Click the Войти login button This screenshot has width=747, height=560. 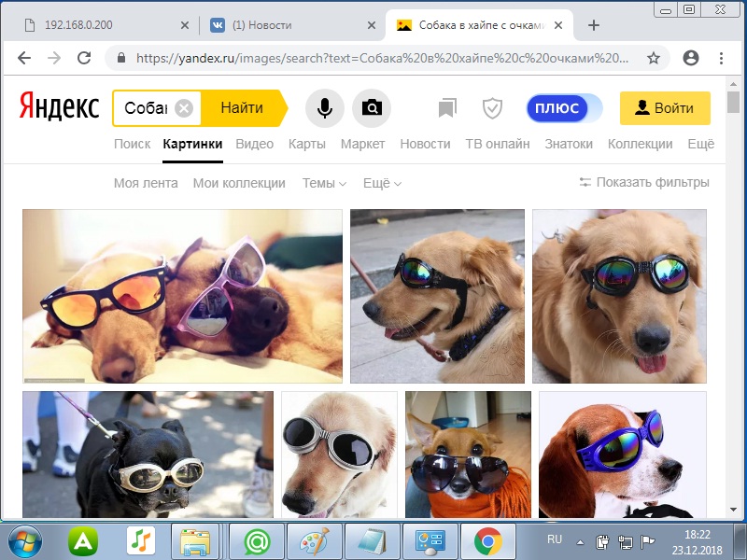[665, 108]
